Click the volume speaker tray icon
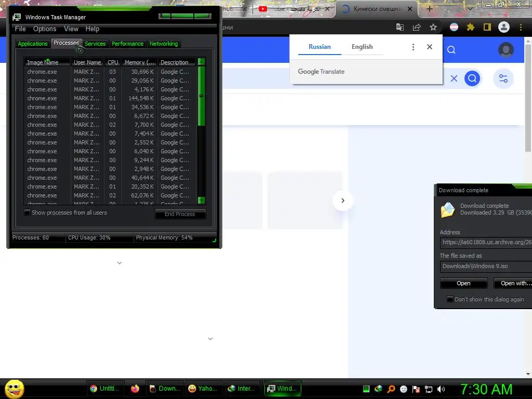Image resolution: width=532 pixels, height=399 pixels. [441, 389]
